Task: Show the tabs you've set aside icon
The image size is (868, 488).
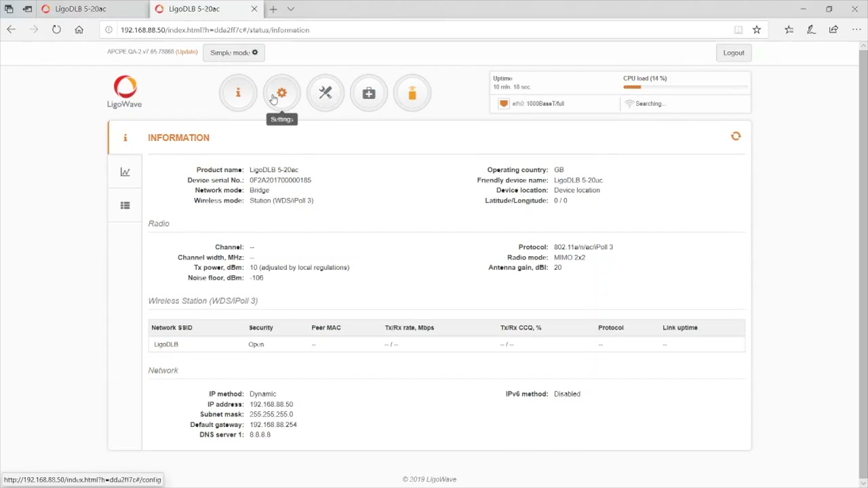Action: [x=9, y=9]
